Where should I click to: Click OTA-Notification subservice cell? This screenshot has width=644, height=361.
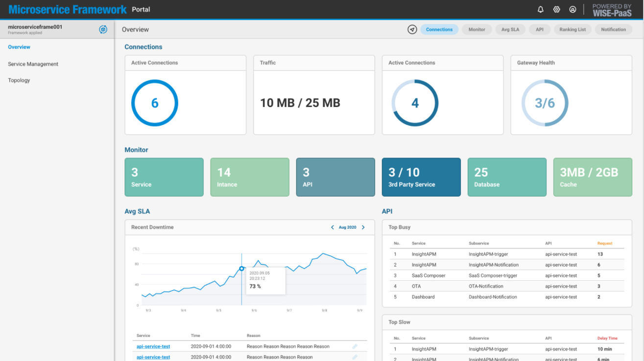coord(486,286)
